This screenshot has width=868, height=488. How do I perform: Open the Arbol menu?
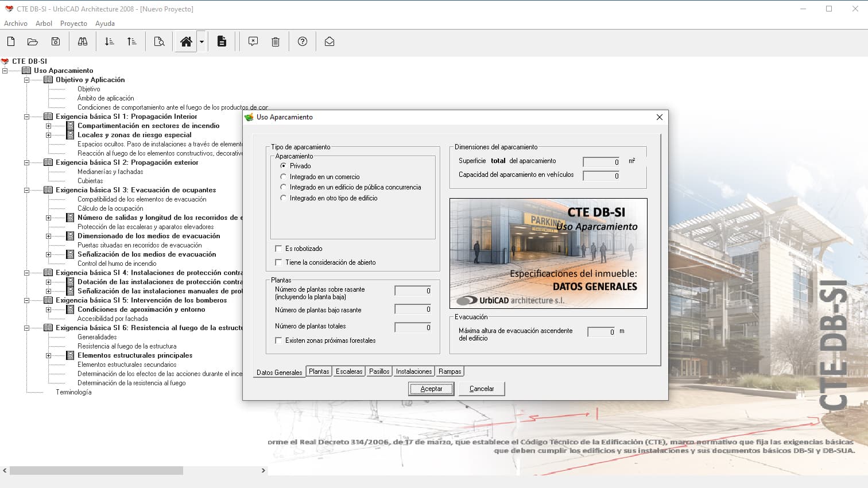click(44, 24)
